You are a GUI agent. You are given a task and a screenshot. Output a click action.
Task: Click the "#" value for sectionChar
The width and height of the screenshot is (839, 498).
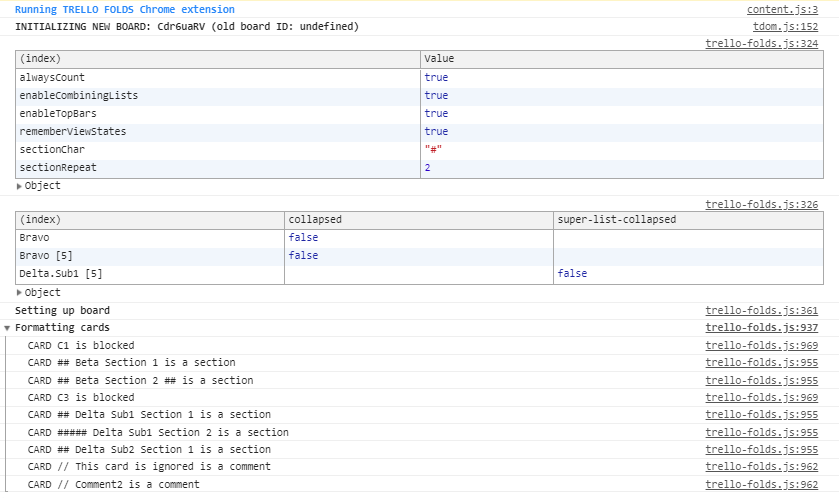pyautogui.click(x=433, y=149)
